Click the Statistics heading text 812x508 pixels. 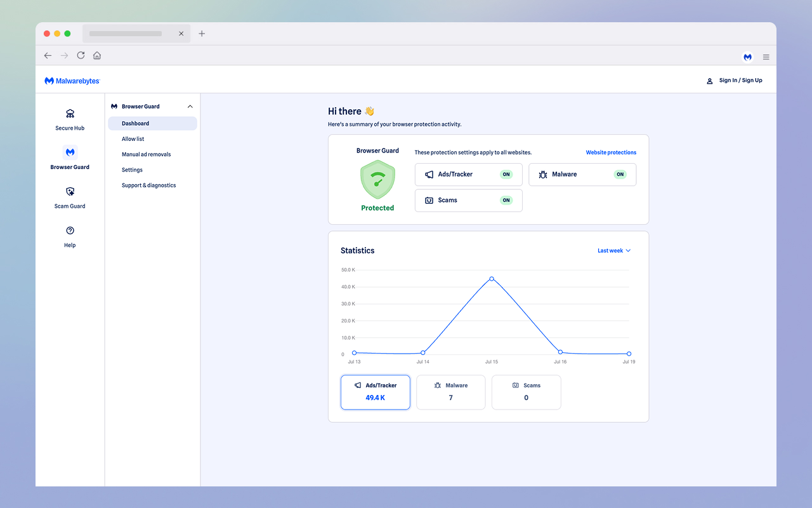click(x=358, y=251)
